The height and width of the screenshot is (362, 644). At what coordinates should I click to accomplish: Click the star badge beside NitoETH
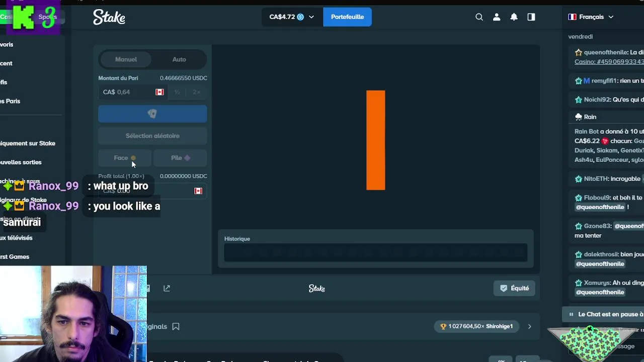pyautogui.click(x=579, y=178)
